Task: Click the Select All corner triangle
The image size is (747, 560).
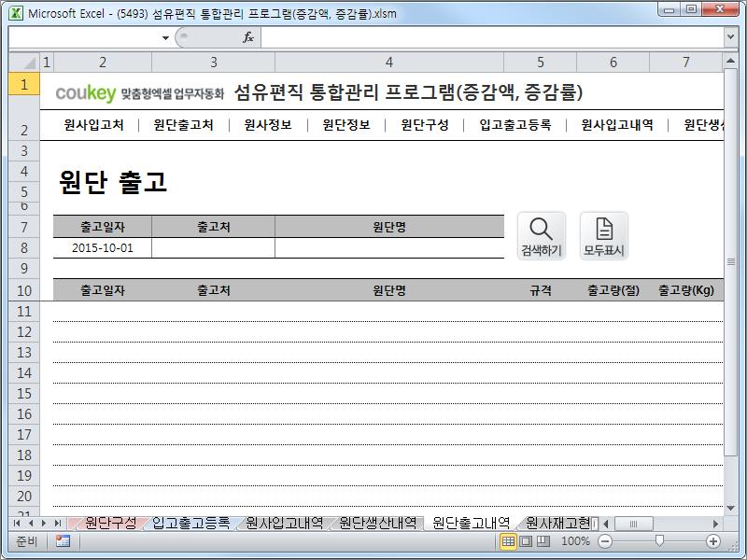Action: [24, 63]
